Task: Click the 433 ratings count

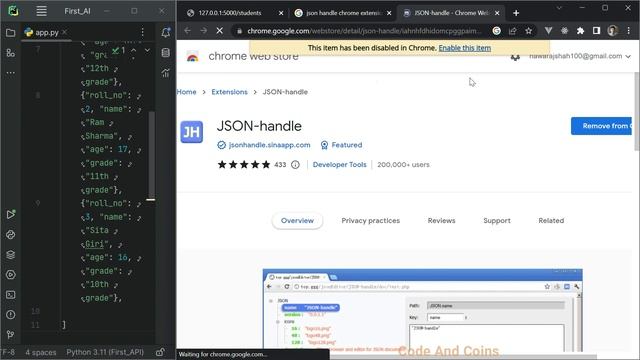Action: click(x=280, y=164)
